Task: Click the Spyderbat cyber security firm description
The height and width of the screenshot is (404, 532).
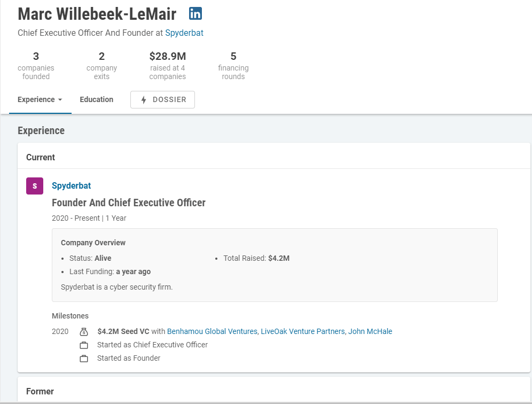Action: point(117,287)
